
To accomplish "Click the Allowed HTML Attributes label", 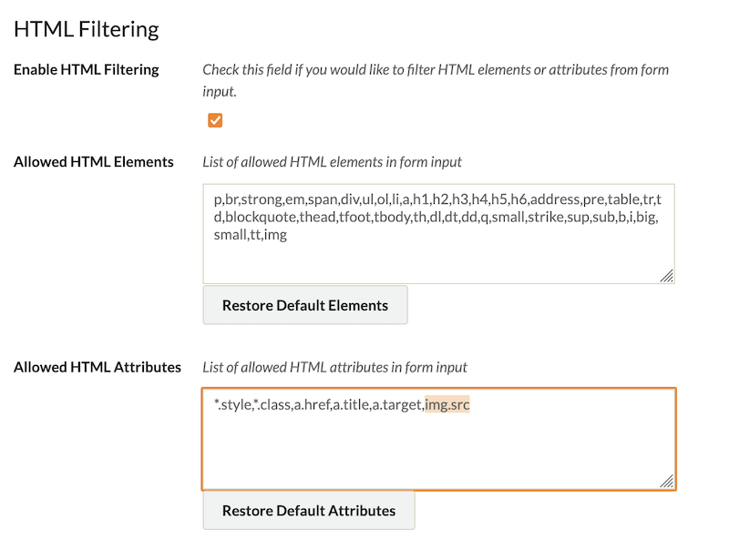I will pyautogui.click(x=98, y=367).
